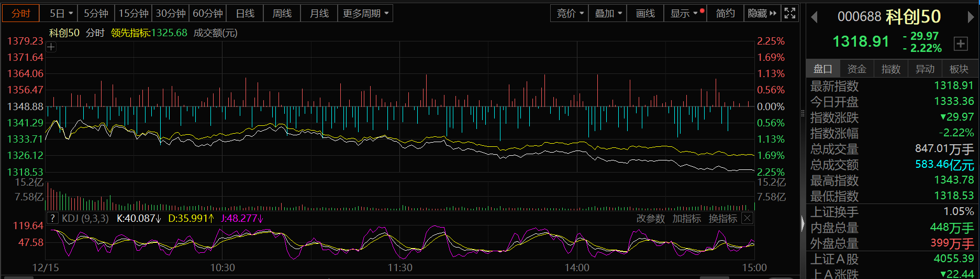Open the 竞价 auction dropdown
Screen dimensions: 980x279
click(x=570, y=13)
